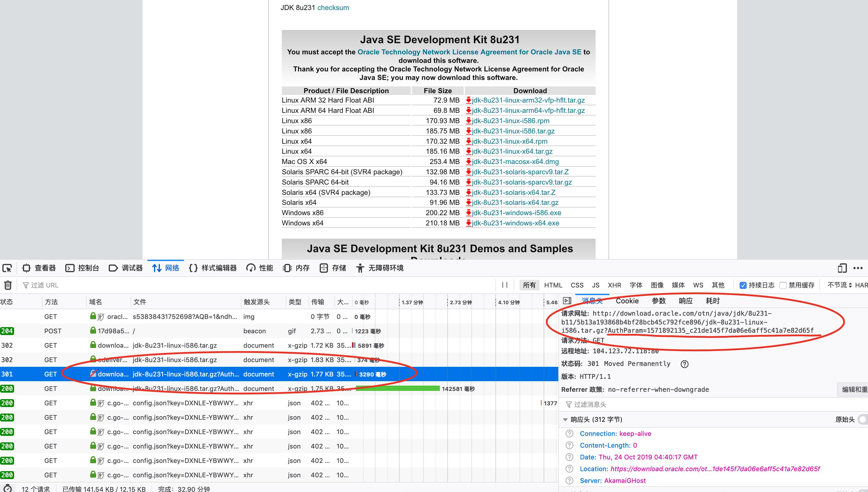Select the 200 GET request taking 142581 毫秒
Viewport: 868px width, 492px height.
pyautogui.click(x=279, y=389)
